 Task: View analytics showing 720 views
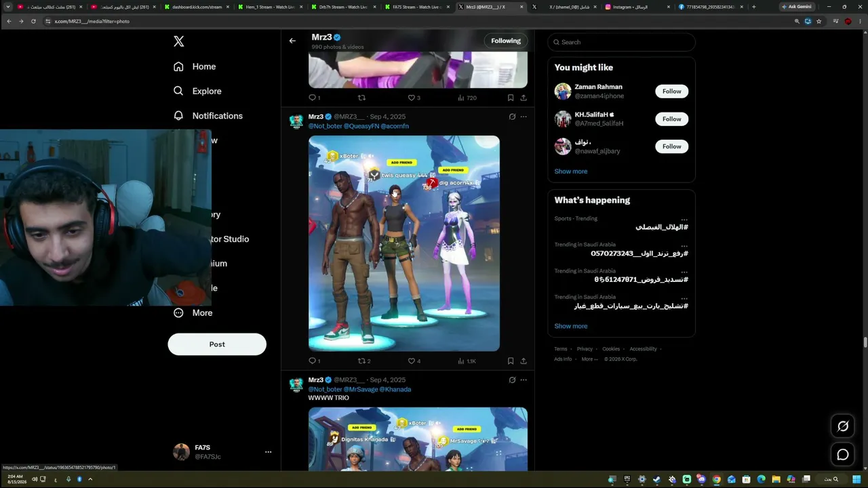click(x=467, y=98)
